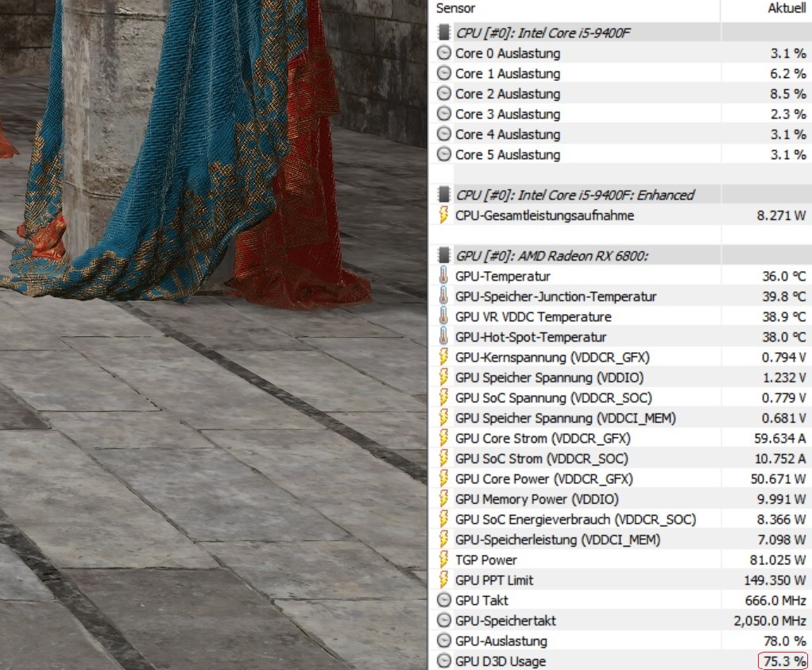This screenshot has width=812, height=670.
Task: Click the 10.752 A value
Action: pyautogui.click(x=780, y=459)
